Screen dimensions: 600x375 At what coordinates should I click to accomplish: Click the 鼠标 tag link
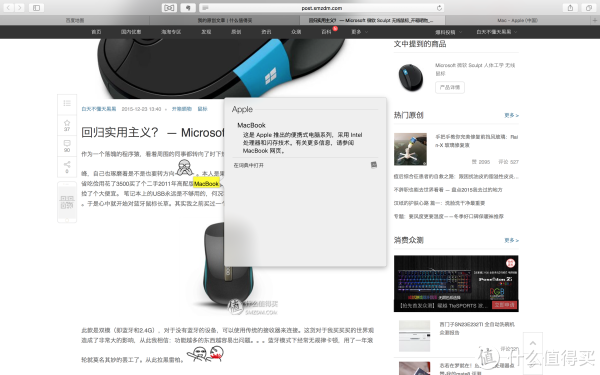pyautogui.click(x=202, y=109)
